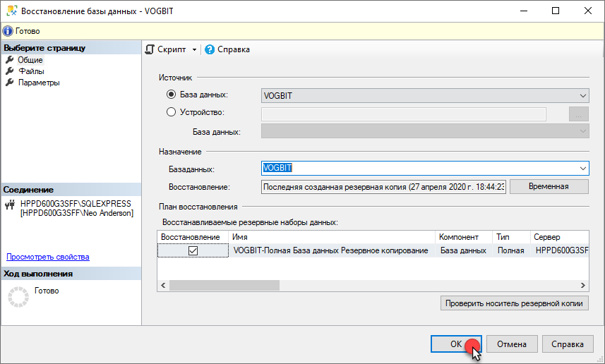Viewport: 605px width, 364px height.
Task: Click the Восстановление column header
Action: click(x=193, y=237)
